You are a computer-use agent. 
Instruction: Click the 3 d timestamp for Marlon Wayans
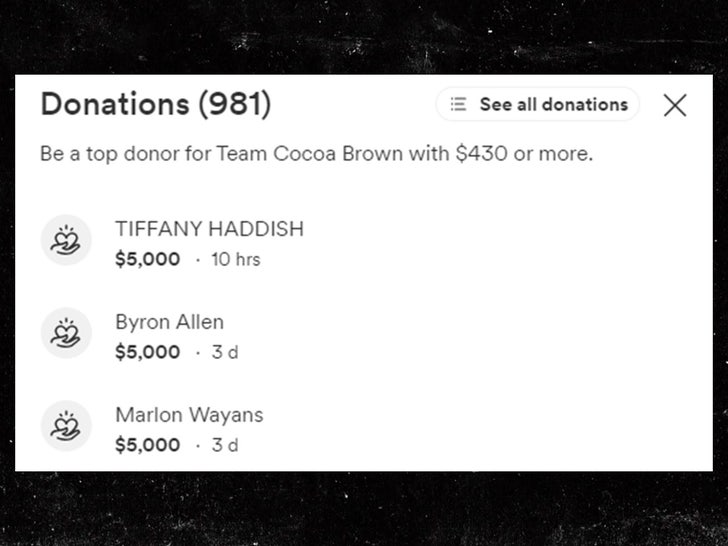tap(225, 446)
